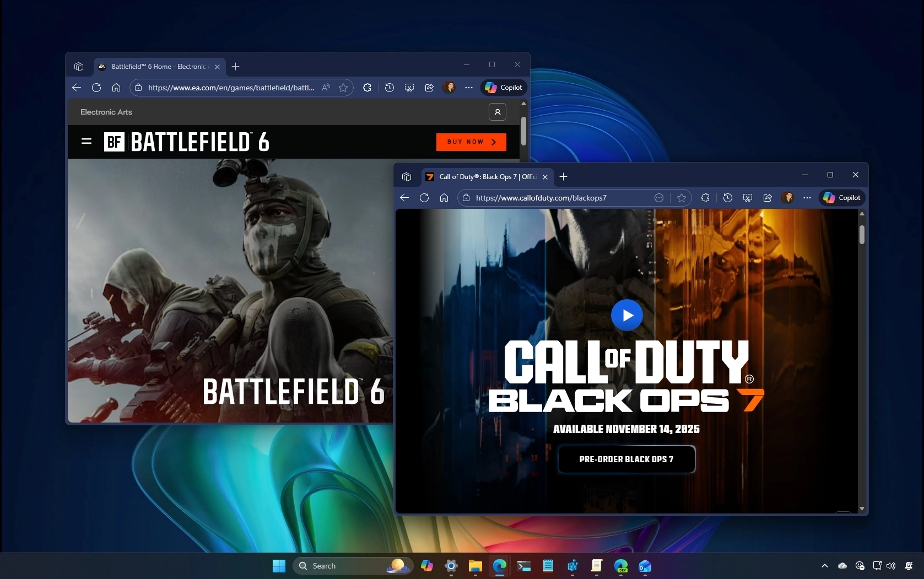Show hidden system tray icons
Viewport: 924px width, 579px height.
tap(825, 566)
